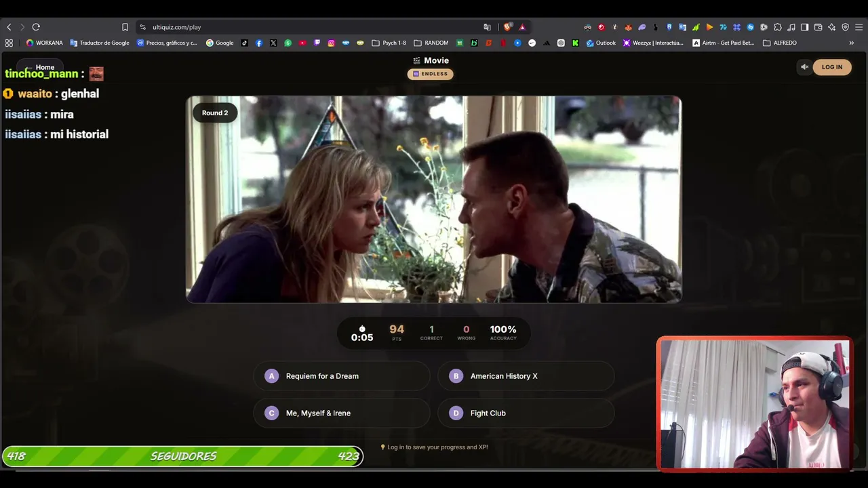Click the Movie category title

tap(431, 60)
